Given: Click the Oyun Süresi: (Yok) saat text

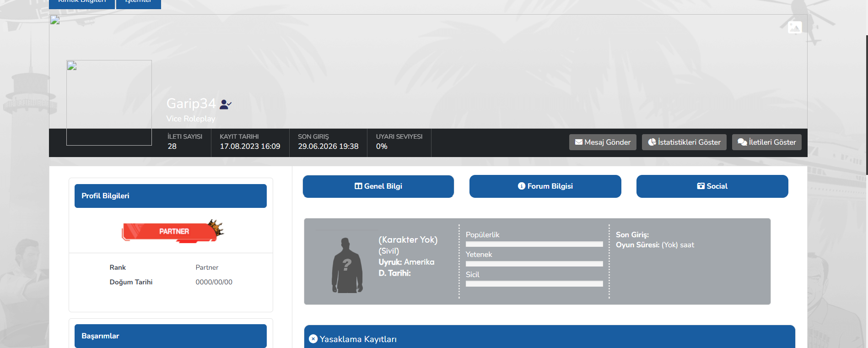Looking at the screenshot, I should (x=655, y=245).
